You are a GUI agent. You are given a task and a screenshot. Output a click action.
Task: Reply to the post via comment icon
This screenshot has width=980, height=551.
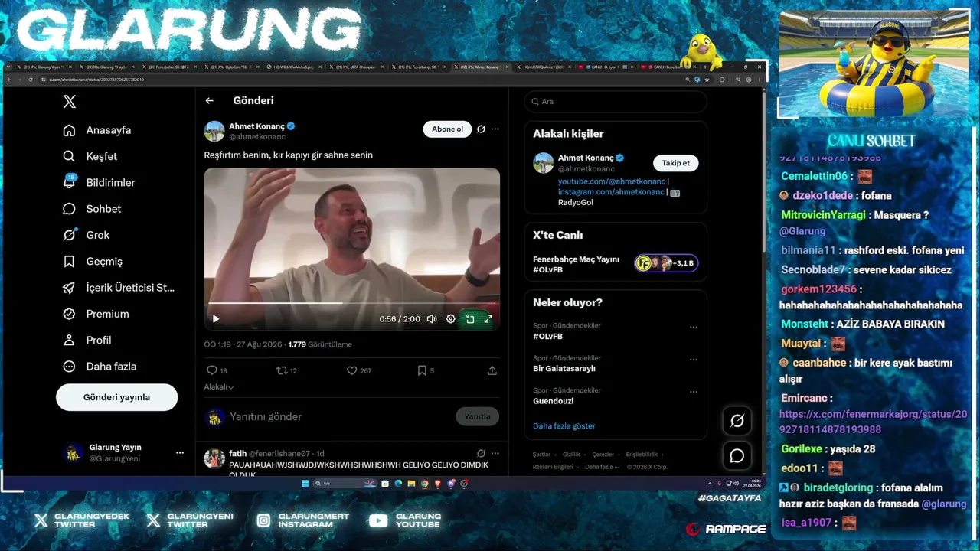[212, 370]
